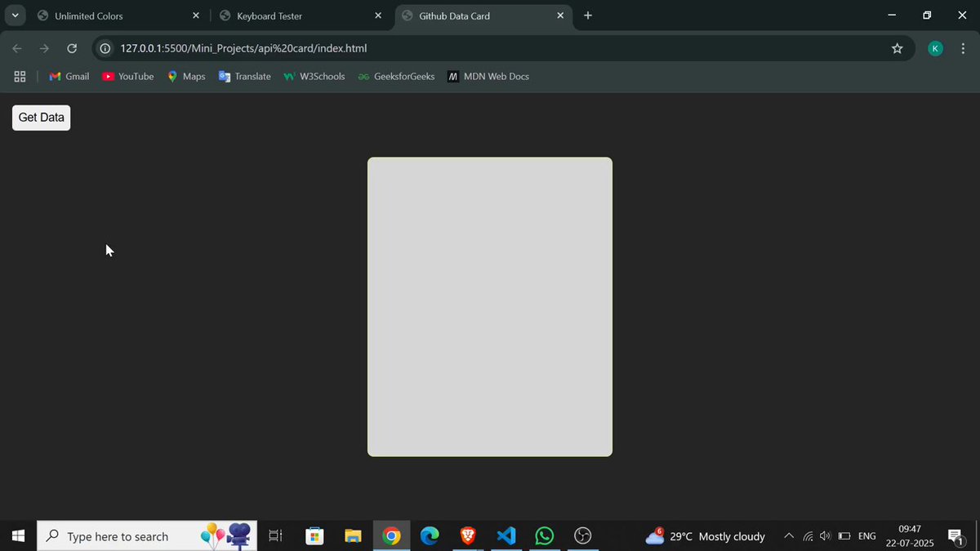
Task: Open Gmail bookmark
Action: (69, 76)
